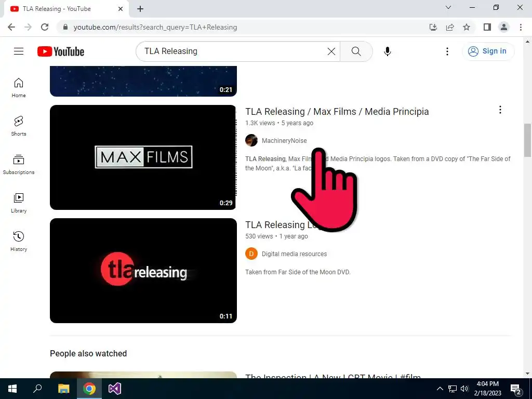Open History in the sidebar

(x=19, y=241)
